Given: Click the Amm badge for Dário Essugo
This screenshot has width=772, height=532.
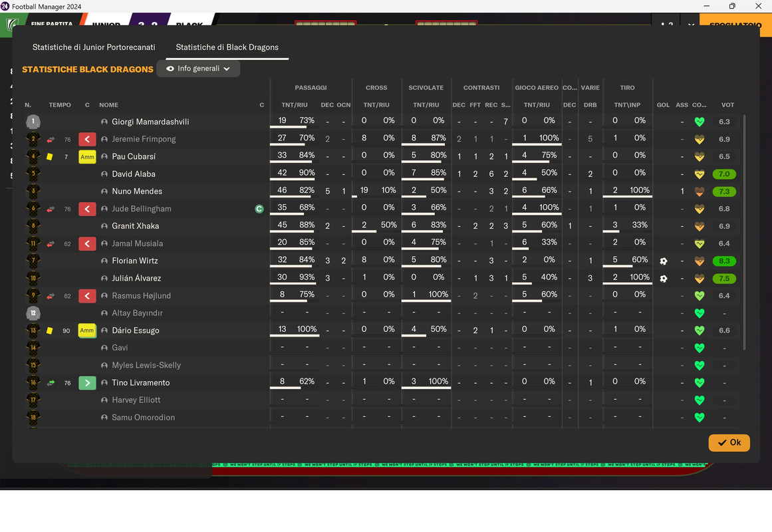Looking at the screenshot, I should [87, 331].
